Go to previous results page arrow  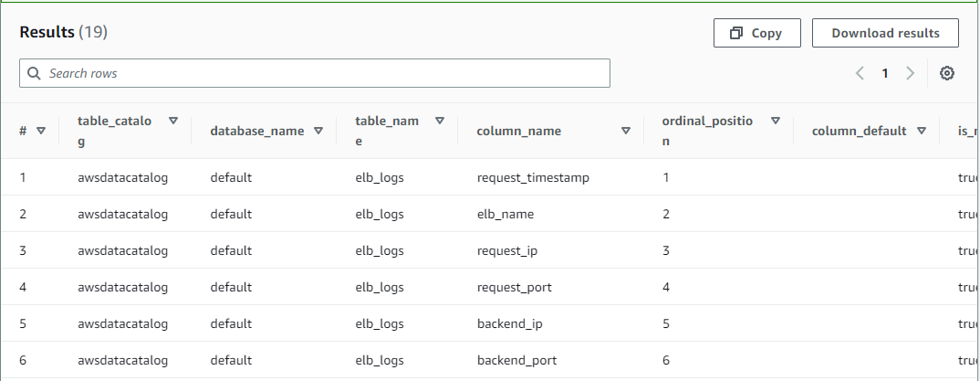tap(860, 73)
